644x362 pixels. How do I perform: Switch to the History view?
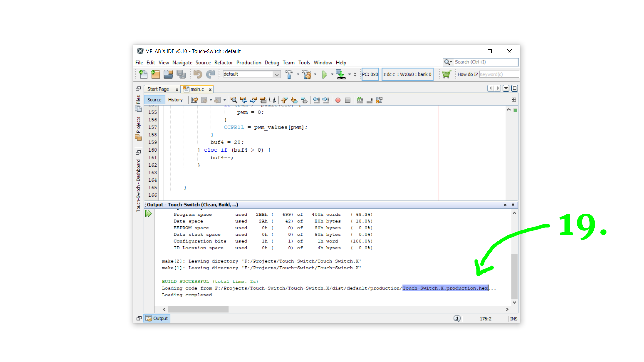point(175,100)
